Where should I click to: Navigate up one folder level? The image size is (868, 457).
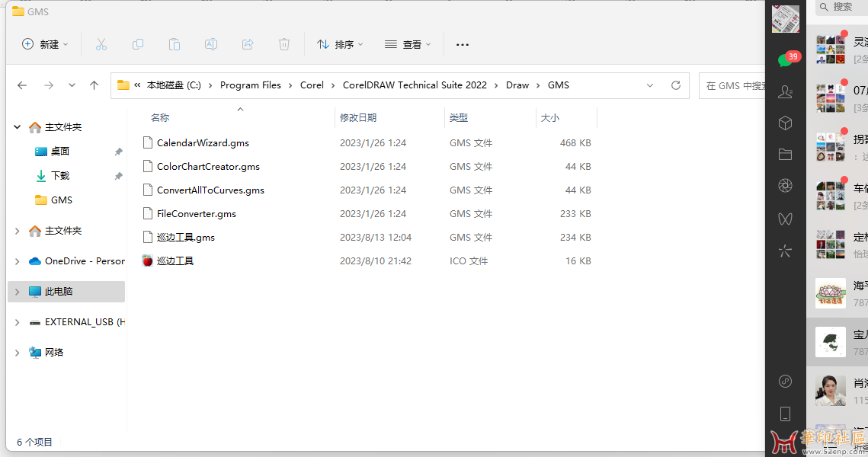click(x=94, y=85)
